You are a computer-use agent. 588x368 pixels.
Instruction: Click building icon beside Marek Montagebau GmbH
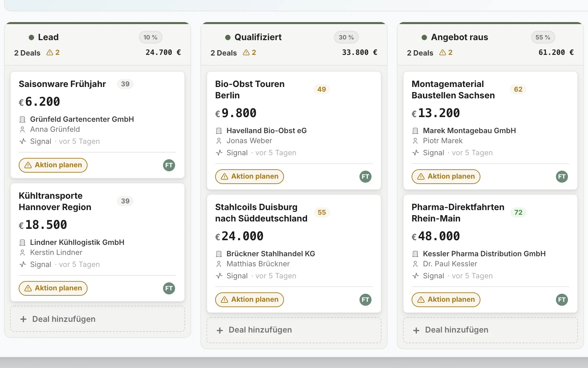coord(415,131)
